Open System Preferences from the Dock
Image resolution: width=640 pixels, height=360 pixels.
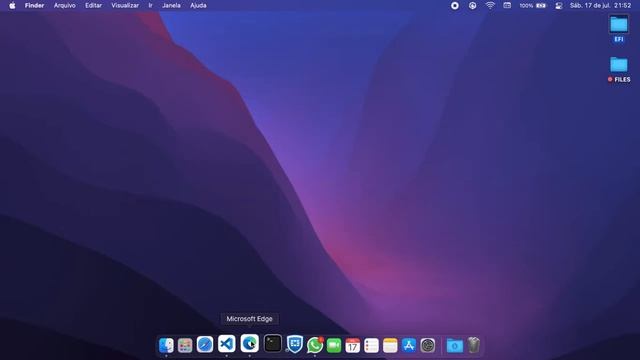tap(428, 346)
